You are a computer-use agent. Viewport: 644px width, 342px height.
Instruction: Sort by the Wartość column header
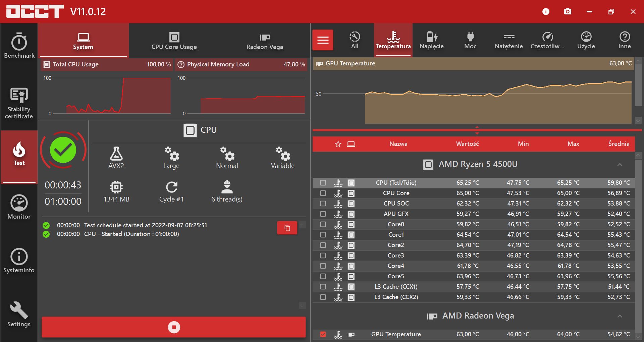pos(467,144)
